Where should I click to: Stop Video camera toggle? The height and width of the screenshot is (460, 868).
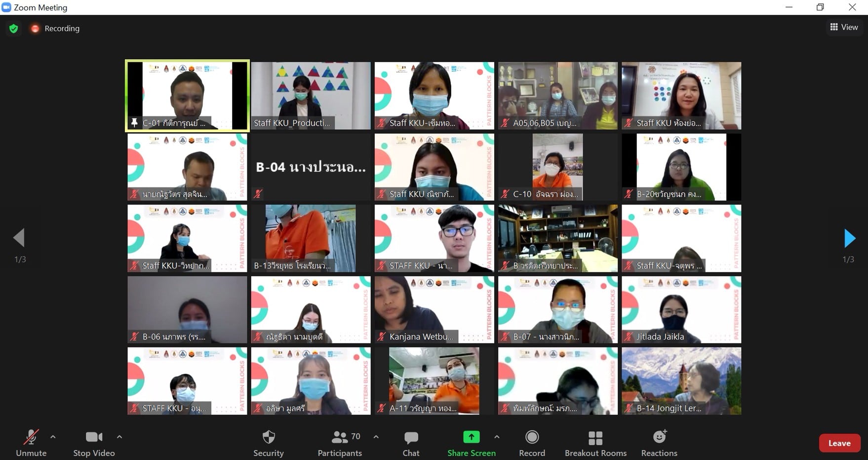[94, 443]
